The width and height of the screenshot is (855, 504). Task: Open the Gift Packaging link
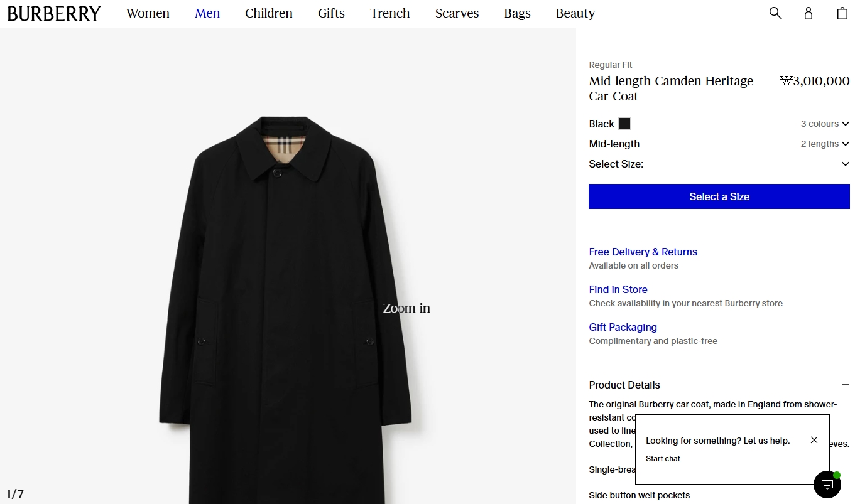623,327
